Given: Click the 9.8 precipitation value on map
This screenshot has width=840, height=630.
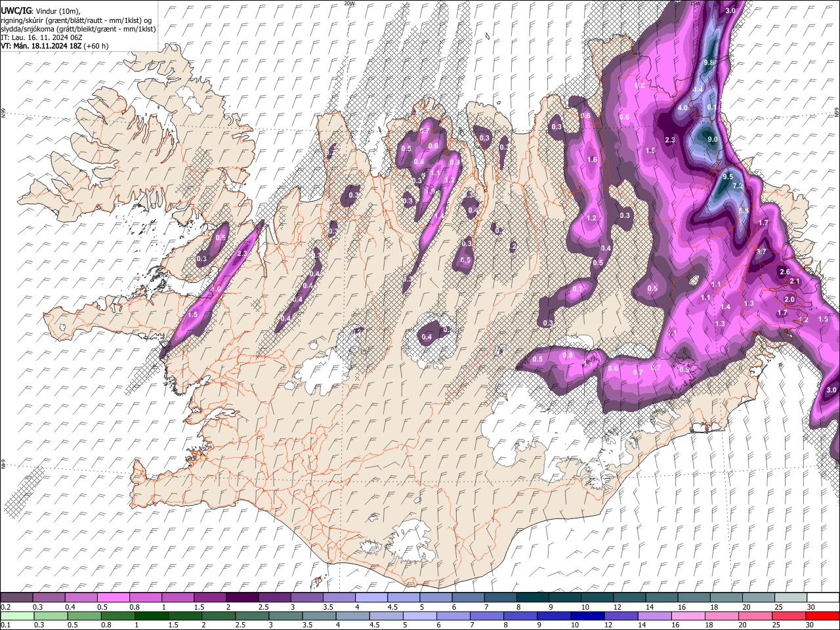Looking at the screenshot, I should point(709,62).
